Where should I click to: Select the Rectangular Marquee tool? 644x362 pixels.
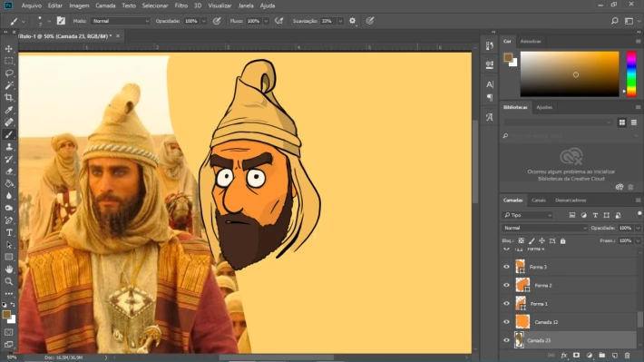tap(9, 61)
